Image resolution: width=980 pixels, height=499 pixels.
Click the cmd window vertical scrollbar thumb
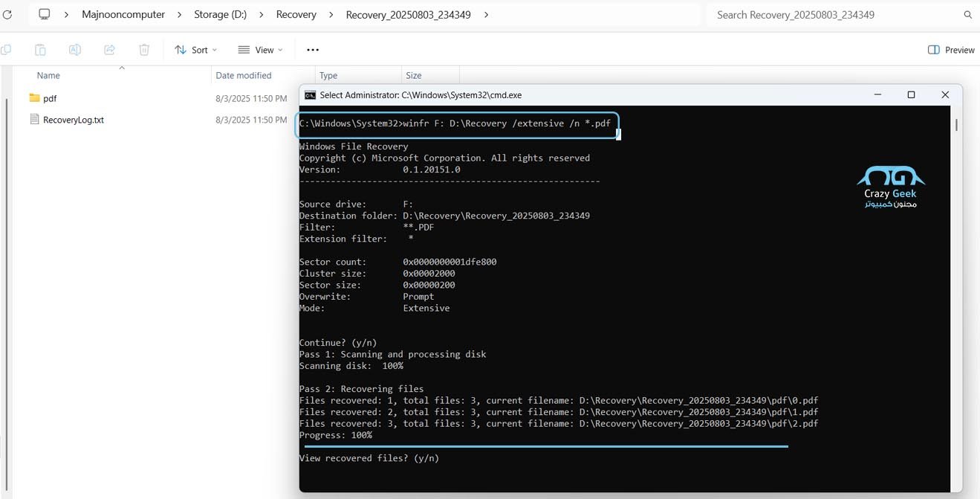point(956,125)
